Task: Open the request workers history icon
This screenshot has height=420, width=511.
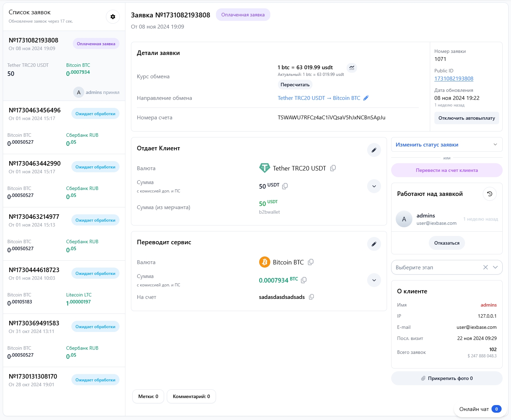Action: tap(489, 194)
